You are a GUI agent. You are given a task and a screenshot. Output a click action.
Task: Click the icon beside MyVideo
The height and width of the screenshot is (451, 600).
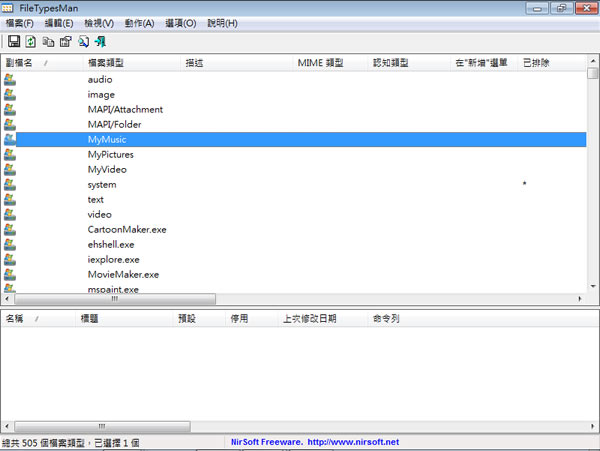tap(10, 169)
